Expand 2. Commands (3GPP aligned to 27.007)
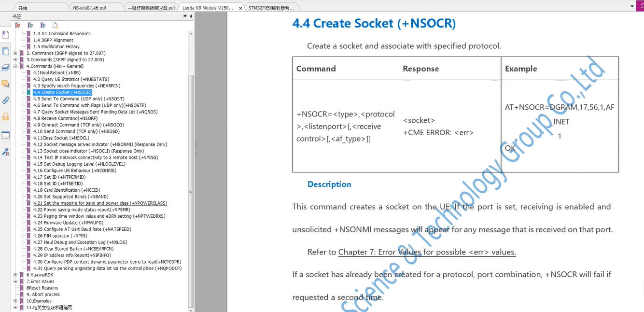This screenshot has height=312, width=644. point(15,53)
